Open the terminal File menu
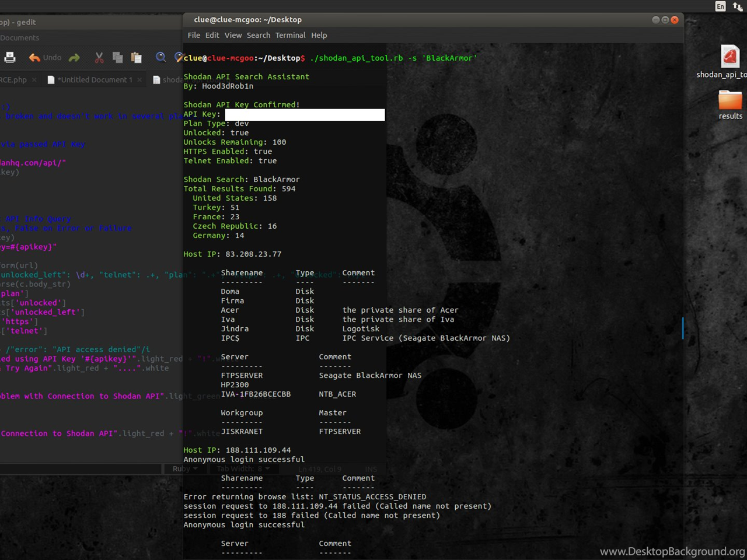The height and width of the screenshot is (560, 747). pyautogui.click(x=194, y=35)
